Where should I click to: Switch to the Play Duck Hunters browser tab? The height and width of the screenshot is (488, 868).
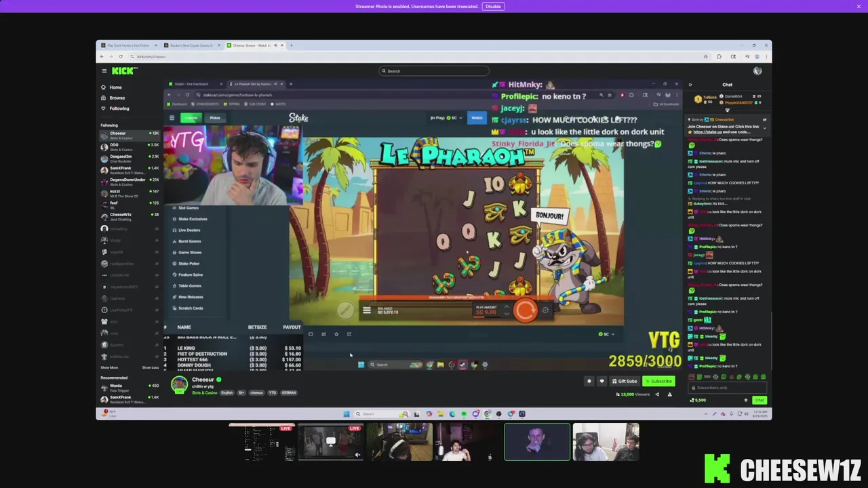[x=128, y=45]
